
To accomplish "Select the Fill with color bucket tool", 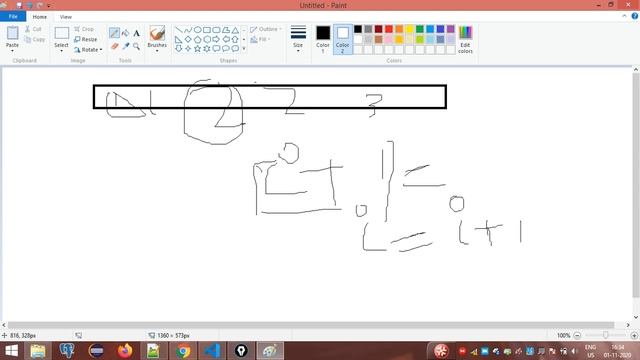I will point(126,33).
